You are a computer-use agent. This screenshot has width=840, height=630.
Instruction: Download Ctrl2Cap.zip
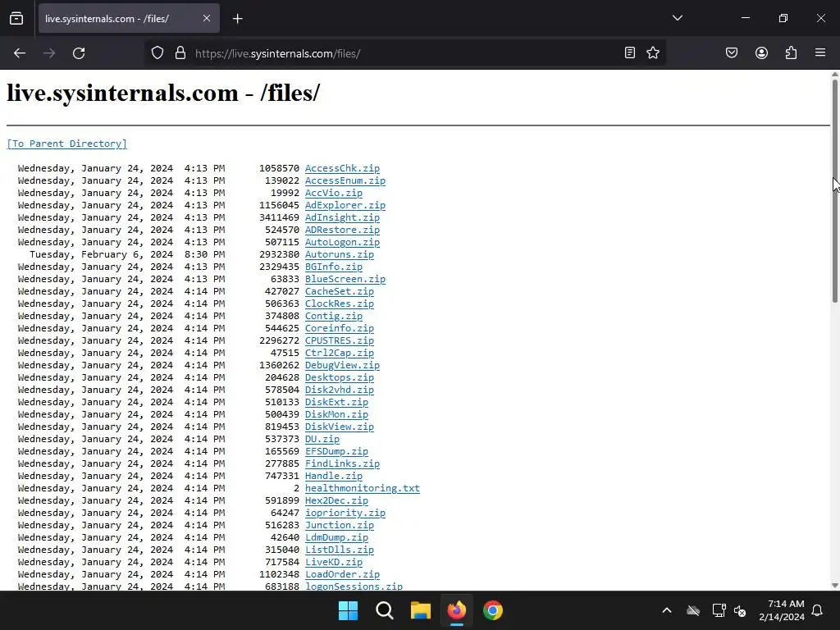339,353
